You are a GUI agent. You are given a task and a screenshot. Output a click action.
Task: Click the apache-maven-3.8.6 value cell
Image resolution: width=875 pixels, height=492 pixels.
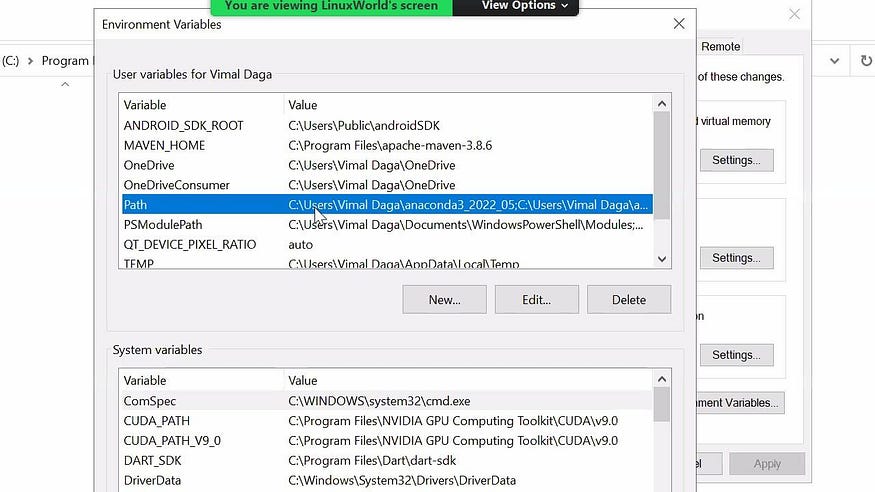click(390, 146)
